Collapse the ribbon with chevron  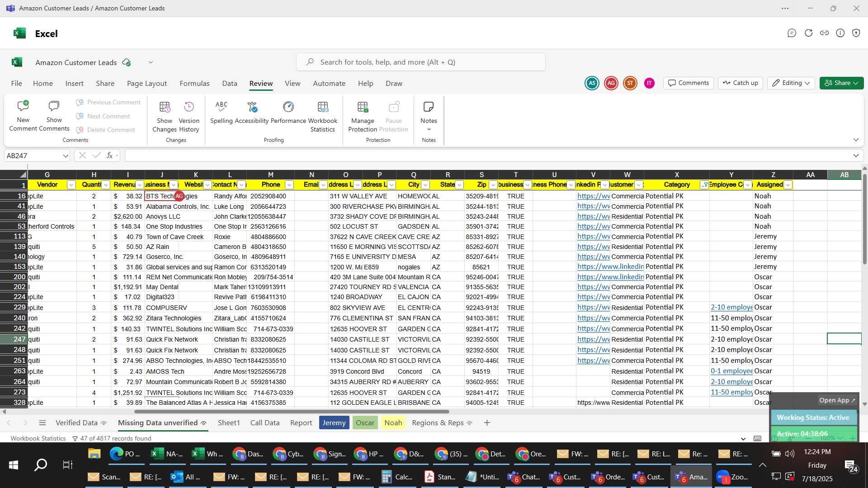(x=856, y=140)
